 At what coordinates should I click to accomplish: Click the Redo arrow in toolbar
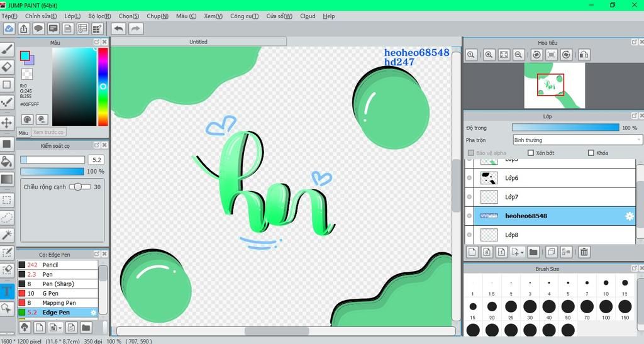coord(136,29)
